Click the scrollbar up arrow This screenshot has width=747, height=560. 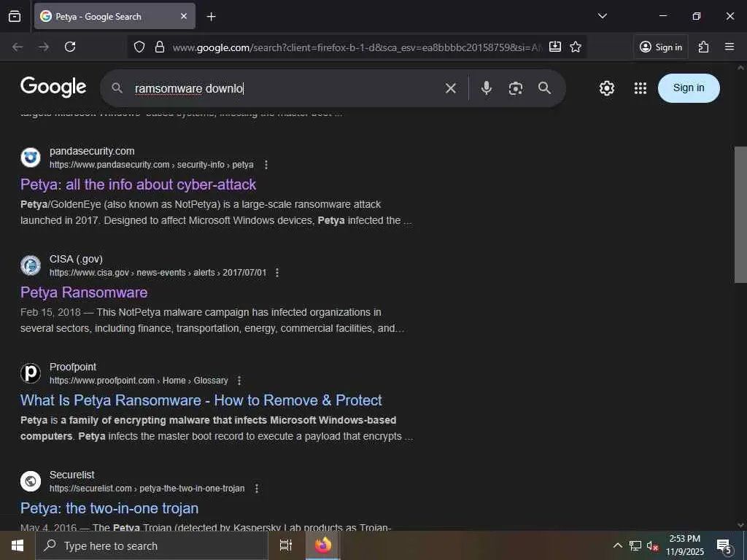tap(740, 68)
